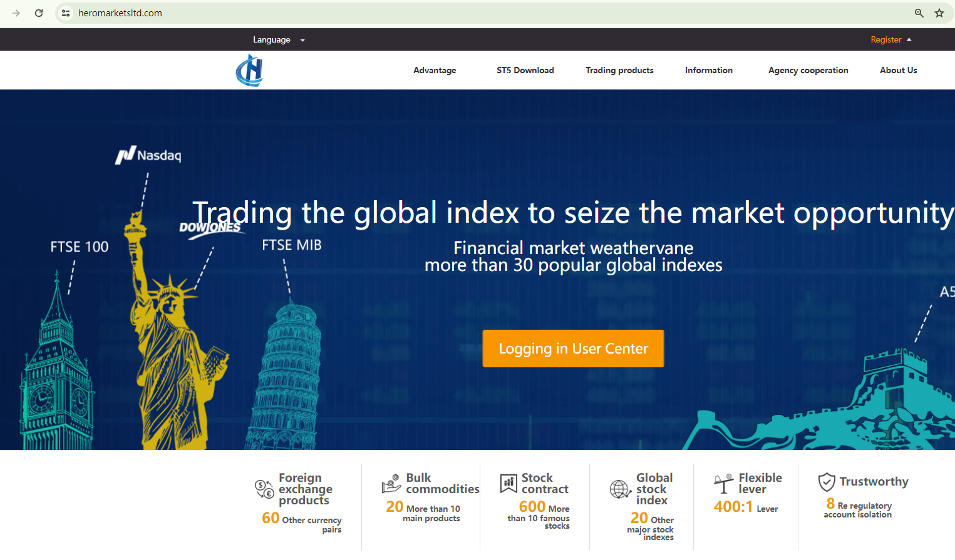Click the 'Trading the global index' headline
Screen dimensions: 955x560
point(574,213)
